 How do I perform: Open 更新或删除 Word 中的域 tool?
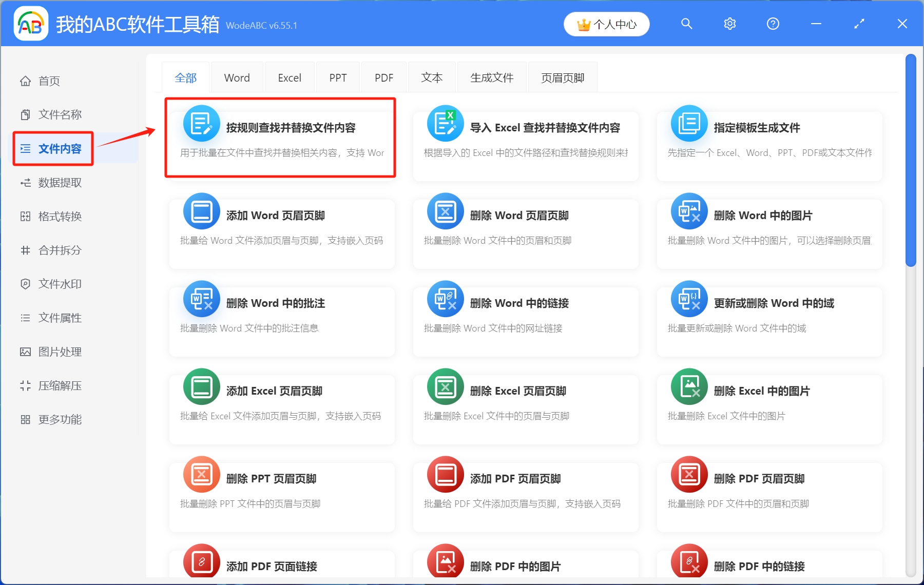[768, 321]
